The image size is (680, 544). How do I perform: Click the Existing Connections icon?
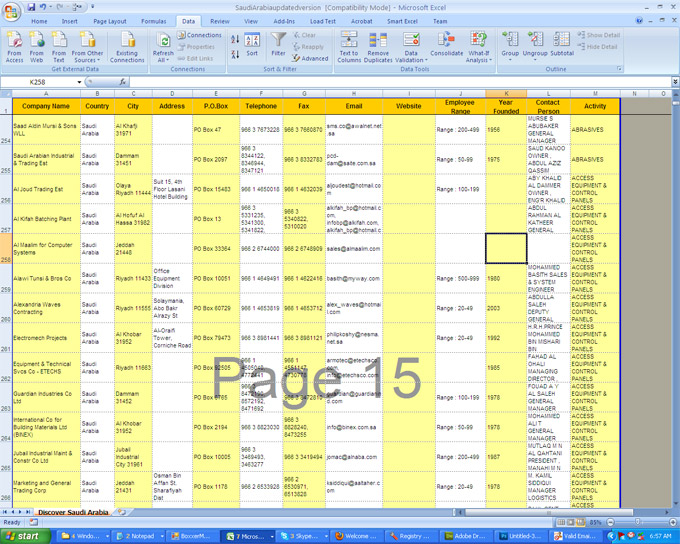coord(127,46)
